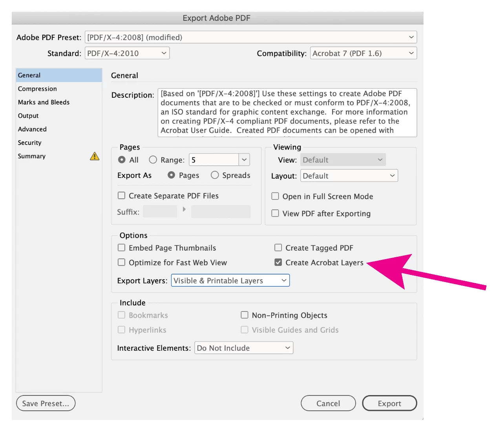Go to the Output panel

pyautogui.click(x=59, y=116)
